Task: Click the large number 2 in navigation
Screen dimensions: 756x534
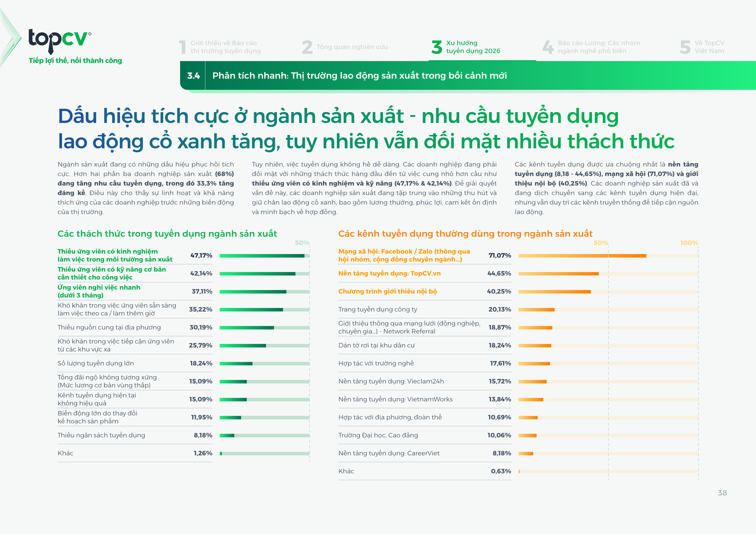Action: click(307, 47)
